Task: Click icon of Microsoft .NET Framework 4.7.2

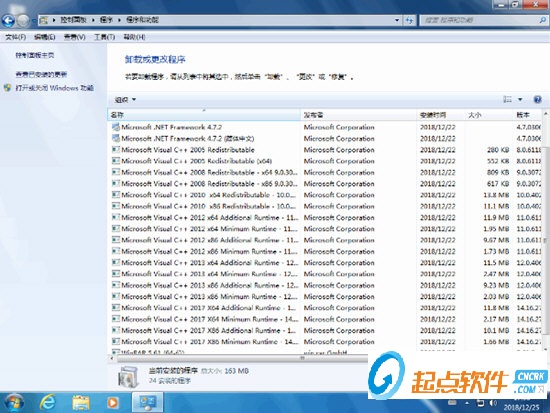Action: pyautogui.click(x=115, y=127)
